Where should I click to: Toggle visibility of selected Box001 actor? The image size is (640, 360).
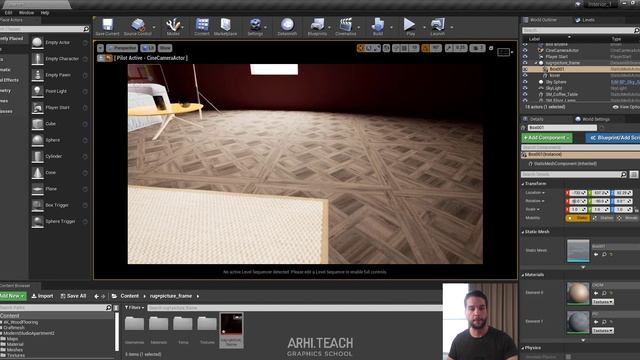pos(525,69)
